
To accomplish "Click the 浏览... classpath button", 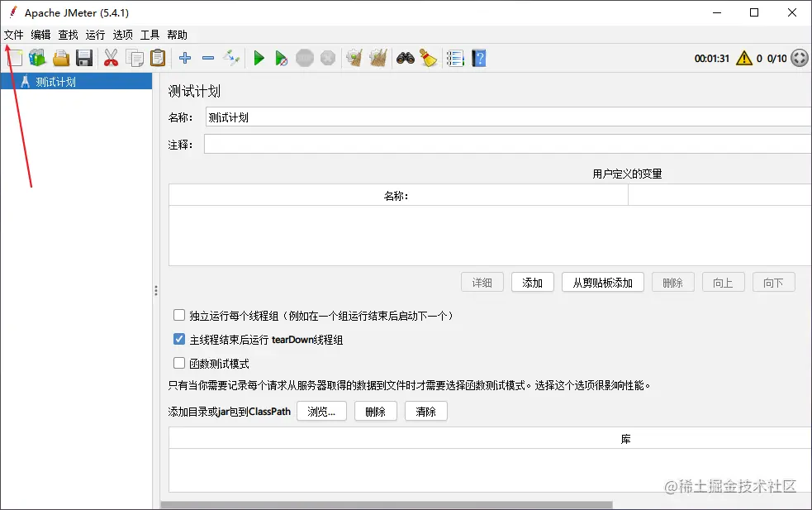I will coord(321,412).
